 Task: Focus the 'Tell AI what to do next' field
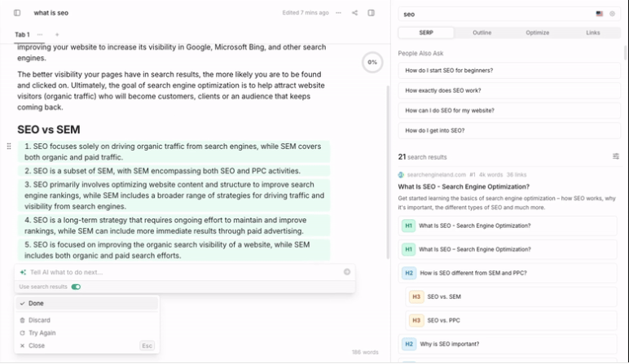tap(184, 272)
